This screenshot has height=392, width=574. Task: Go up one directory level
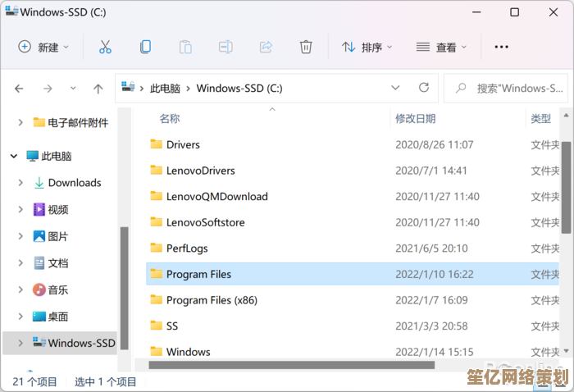pyautogui.click(x=98, y=89)
